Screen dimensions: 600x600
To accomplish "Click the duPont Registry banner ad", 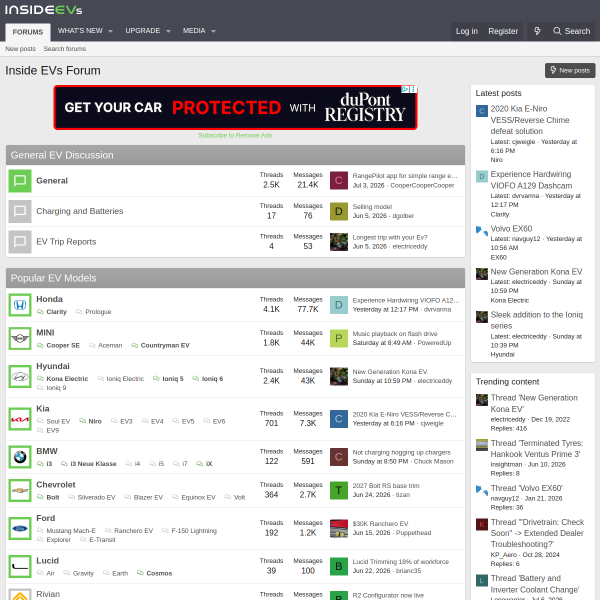I will click(235, 108).
